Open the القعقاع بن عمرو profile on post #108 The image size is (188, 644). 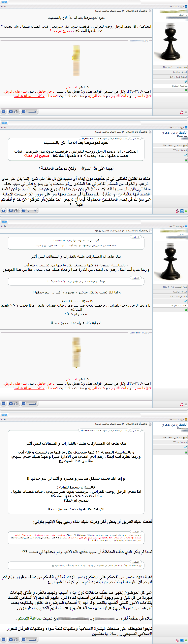(x=174, y=132)
